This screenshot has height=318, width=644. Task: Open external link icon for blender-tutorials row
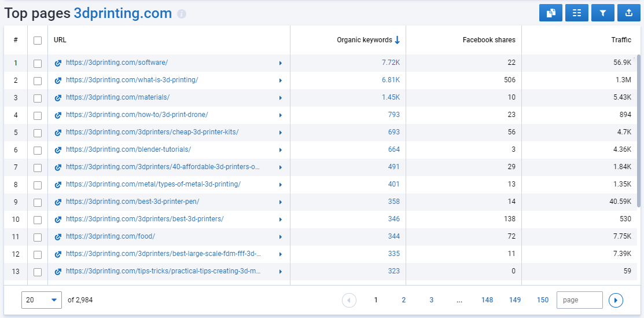click(58, 150)
